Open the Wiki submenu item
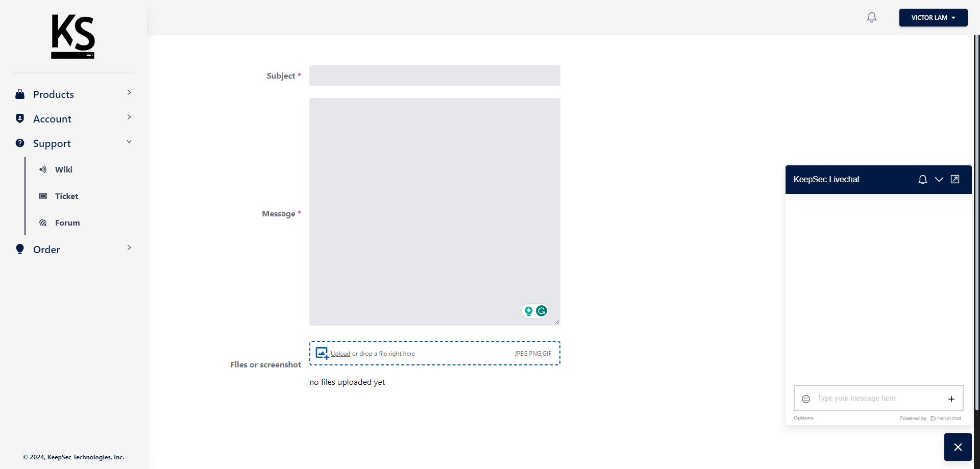 point(63,169)
